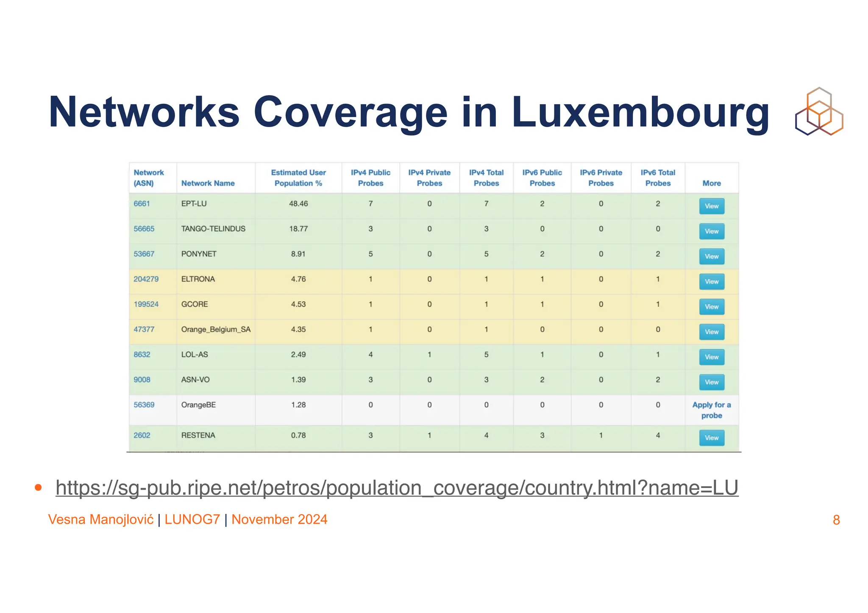
Task: Sort by Estimated User Population % header
Action: click(298, 178)
